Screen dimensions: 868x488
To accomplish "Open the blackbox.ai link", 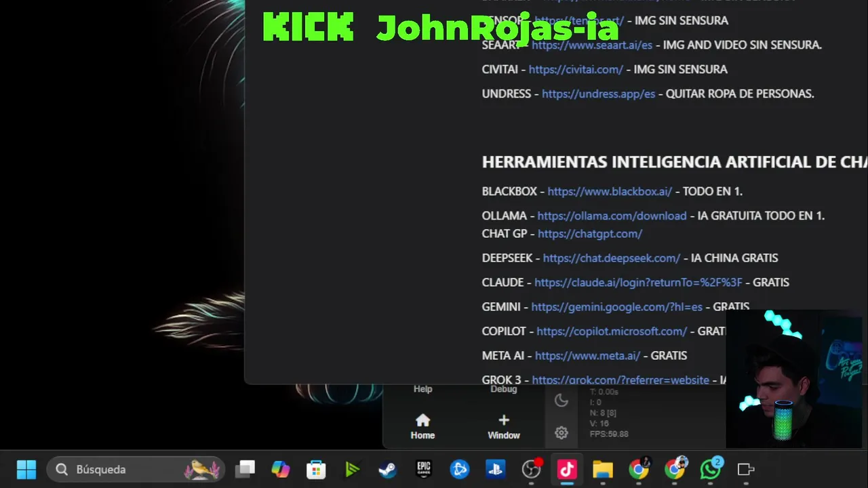I will (610, 191).
